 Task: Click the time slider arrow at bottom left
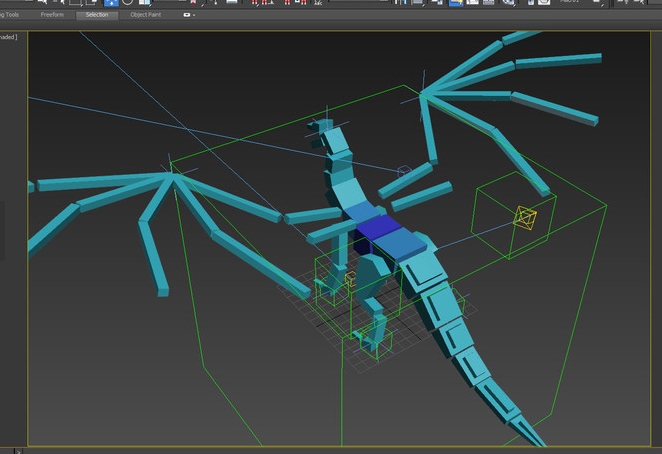[x=19, y=450]
